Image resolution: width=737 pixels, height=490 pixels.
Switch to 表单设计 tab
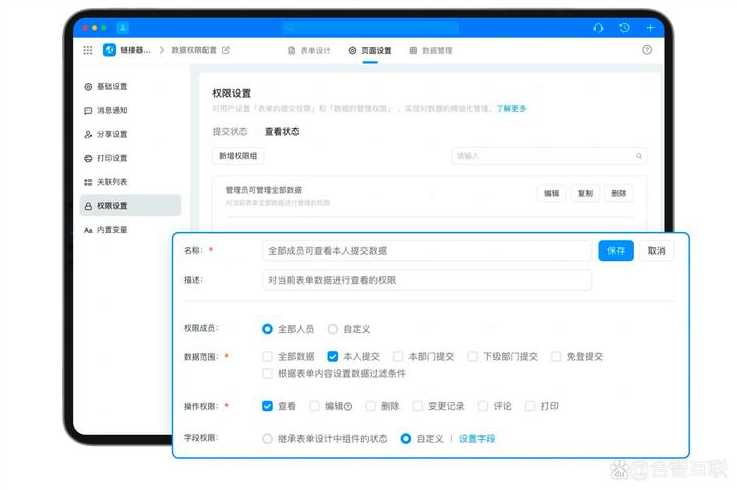pyautogui.click(x=309, y=50)
